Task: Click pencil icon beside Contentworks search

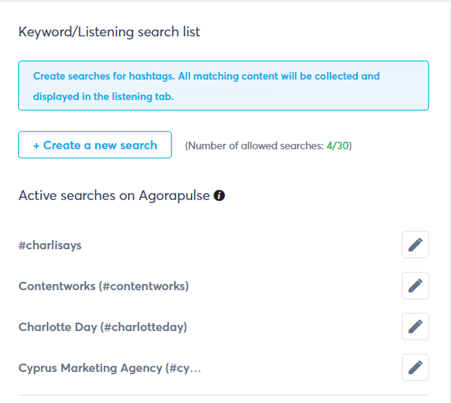Action: pyautogui.click(x=415, y=286)
